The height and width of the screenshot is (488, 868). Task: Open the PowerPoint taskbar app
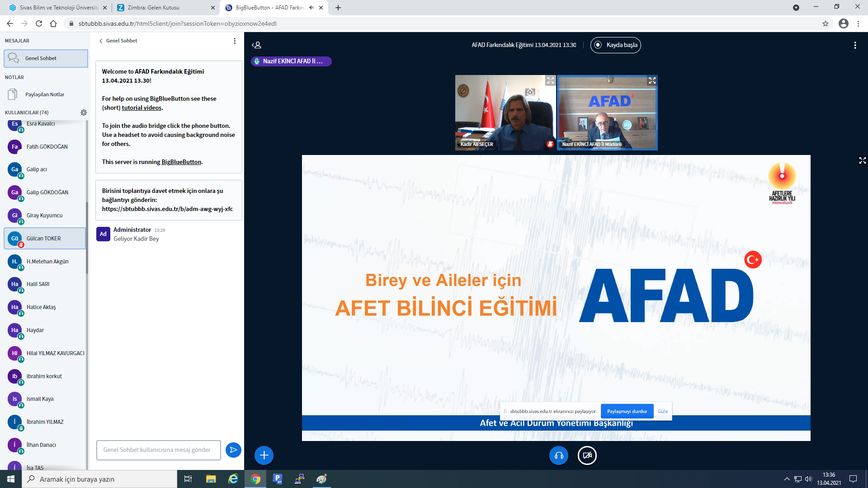[x=278, y=479]
